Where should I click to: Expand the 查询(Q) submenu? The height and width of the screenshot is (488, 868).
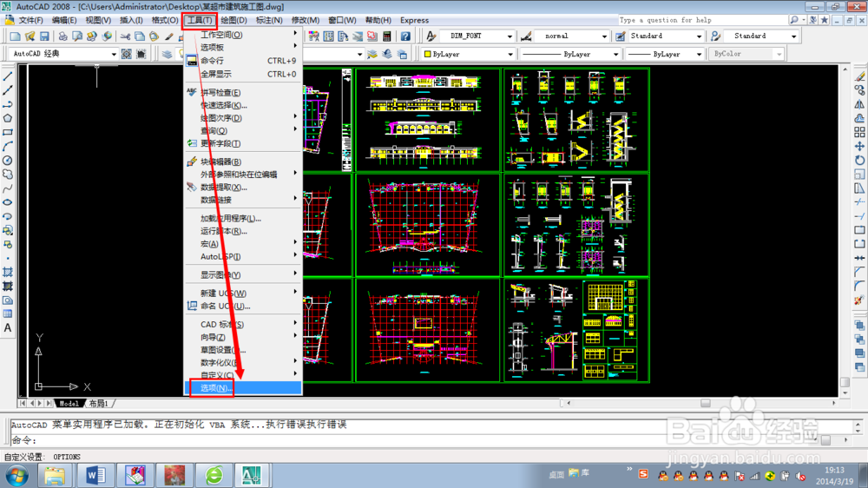244,131
